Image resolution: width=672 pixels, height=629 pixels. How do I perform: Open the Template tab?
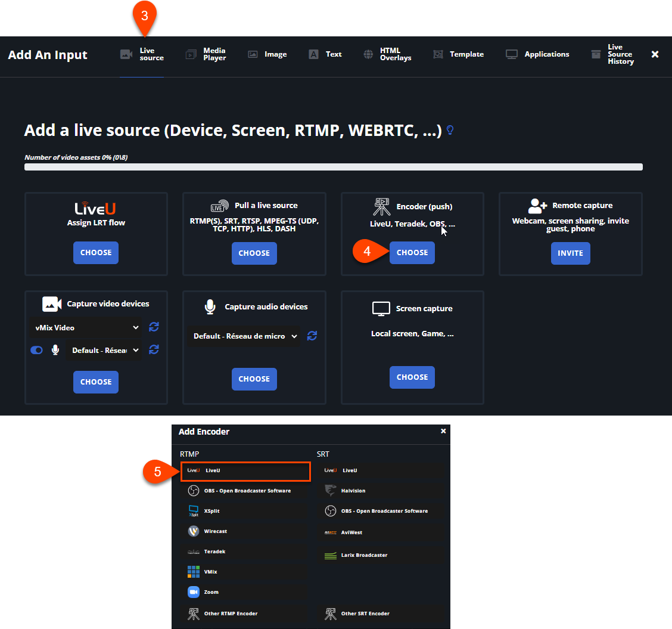(458, 54)
